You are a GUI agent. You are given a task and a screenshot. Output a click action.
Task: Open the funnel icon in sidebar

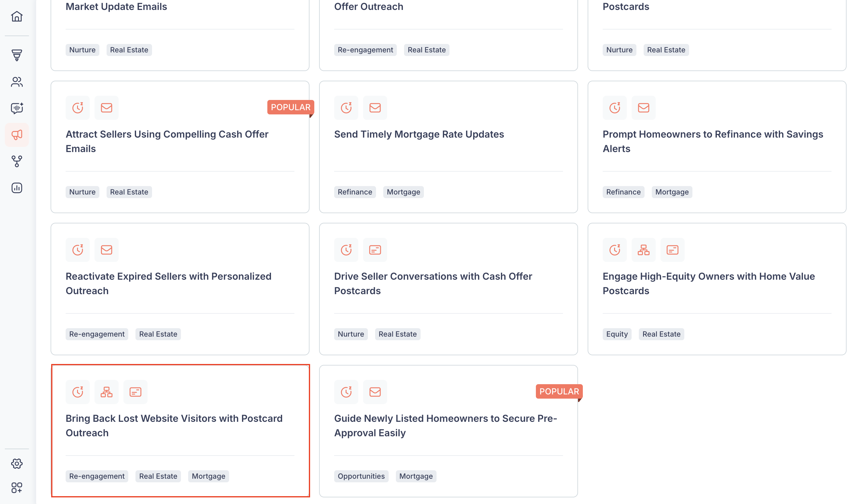click(17, 55)
